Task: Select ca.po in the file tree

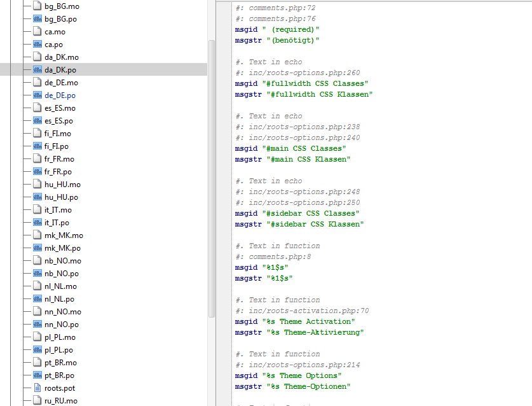Action: (53, 45)
